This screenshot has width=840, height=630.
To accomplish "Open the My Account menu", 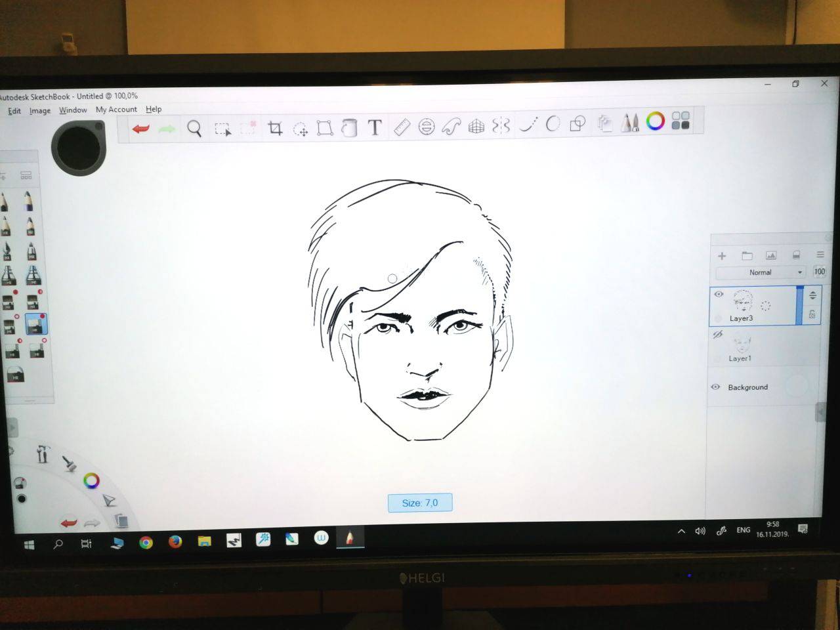I will tap(116, 110).
